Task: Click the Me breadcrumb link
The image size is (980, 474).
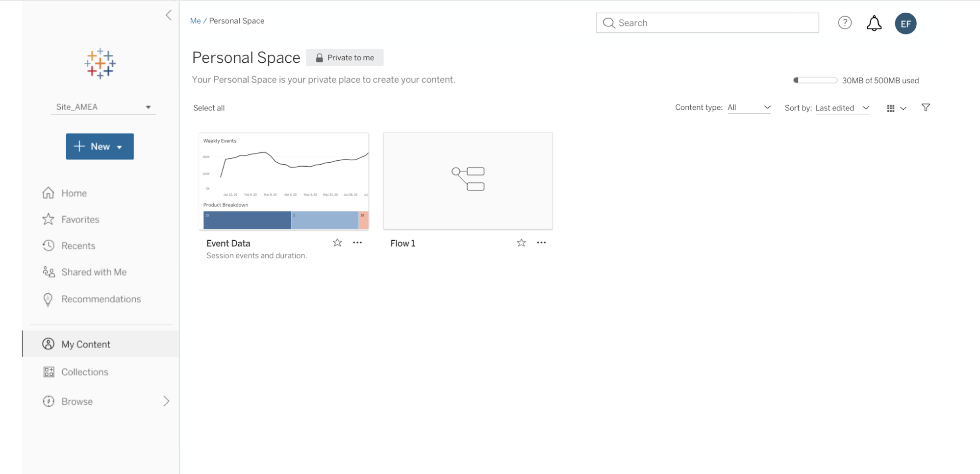Action: coord(195,21)
